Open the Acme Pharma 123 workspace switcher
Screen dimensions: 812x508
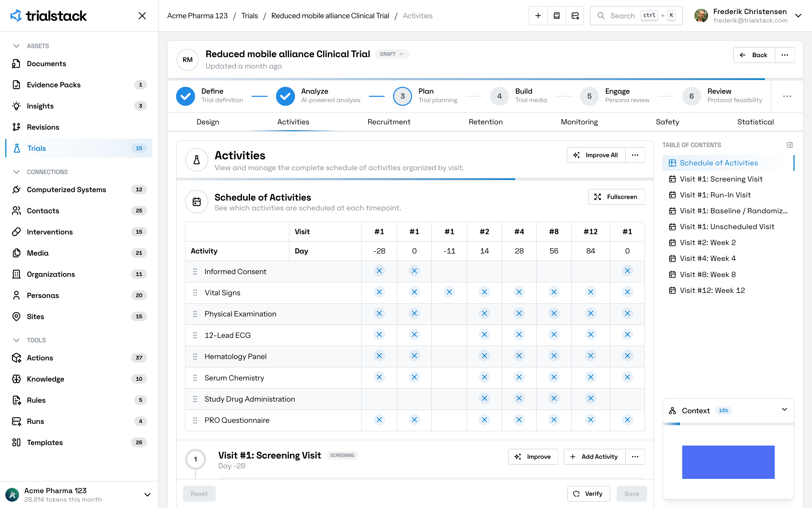79,495
